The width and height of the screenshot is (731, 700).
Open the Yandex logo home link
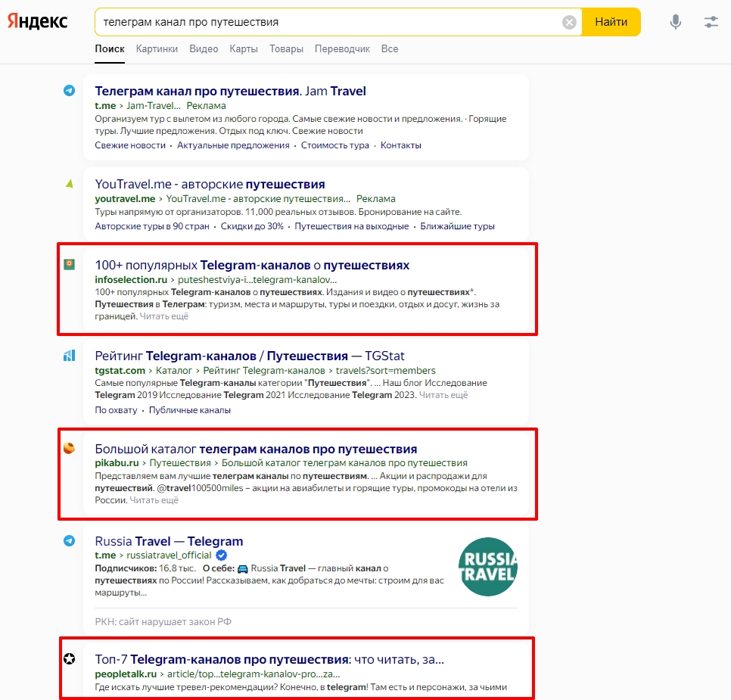pos(38,21)
